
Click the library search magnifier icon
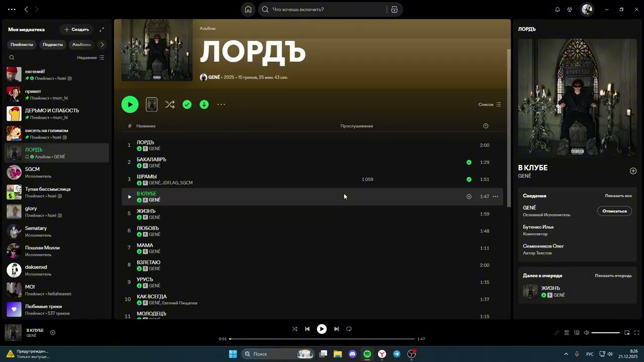click(x=12, y=57)
